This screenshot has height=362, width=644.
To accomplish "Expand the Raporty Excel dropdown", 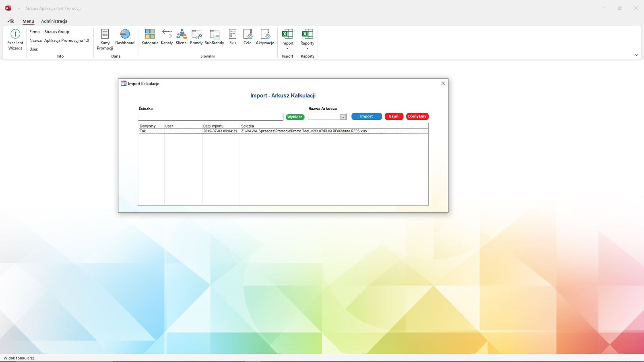I will pyautogui.click(x=308, y=39).
